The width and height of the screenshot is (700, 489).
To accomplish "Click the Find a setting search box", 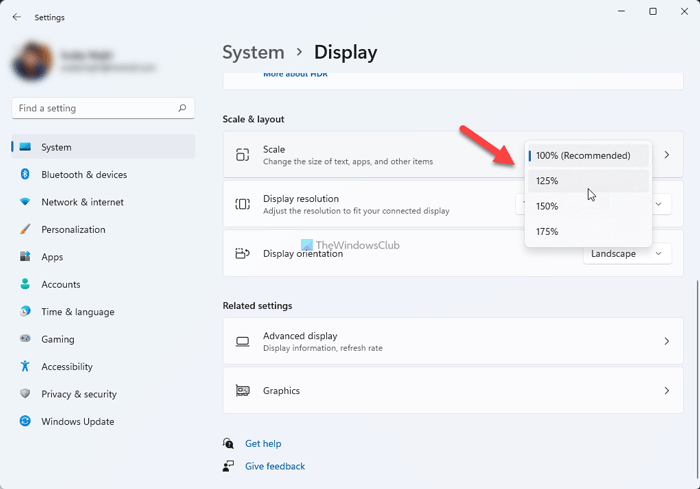I will coord(95,108).
